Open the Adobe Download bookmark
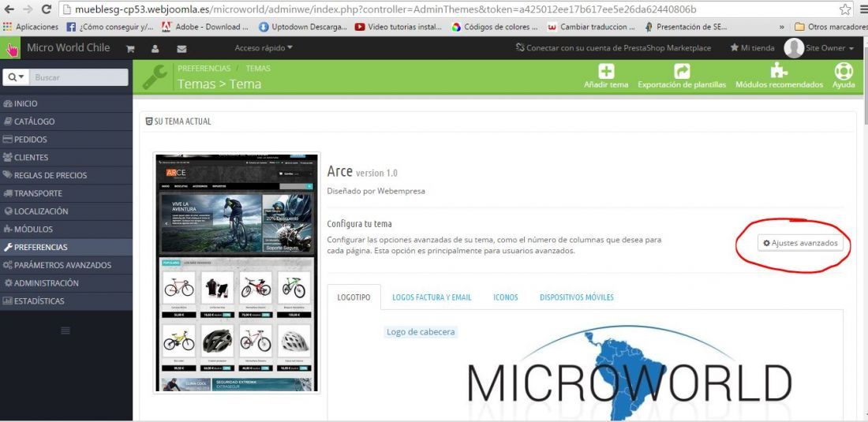The height and width of the screenshot is (422, 868). [x=205, y=27]
